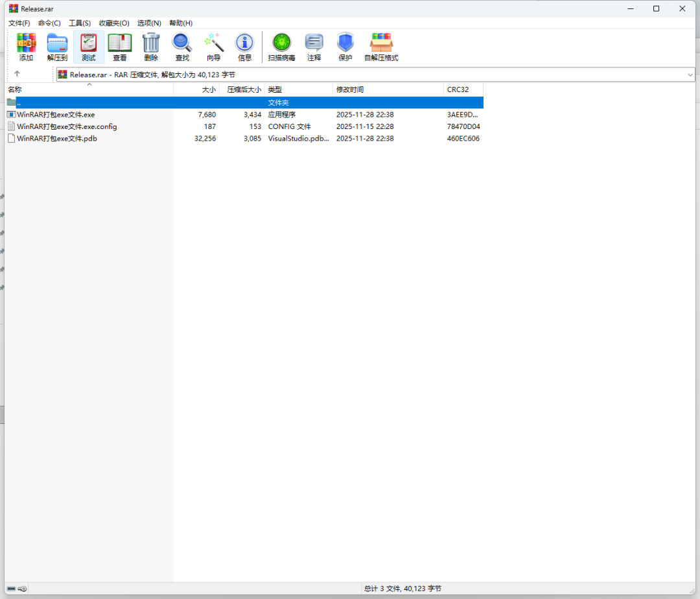This screenshot has width=700, height=599.
Task: Expand the address bar dropdown arrow
Action: point(690,75)
